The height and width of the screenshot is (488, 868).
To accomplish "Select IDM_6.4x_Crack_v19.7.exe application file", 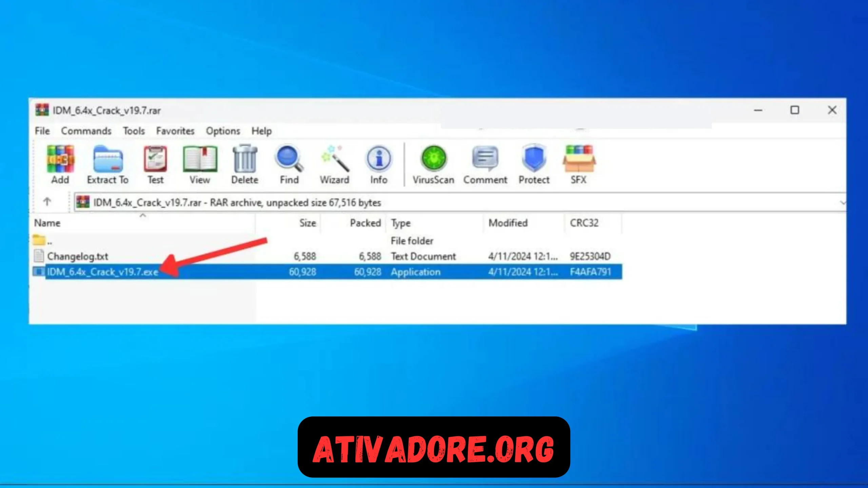I will (102, 272).
